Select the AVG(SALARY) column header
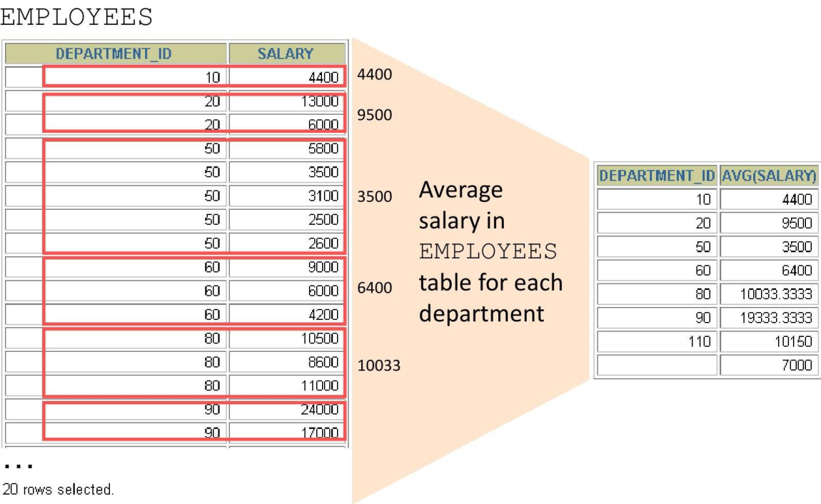This screenshot has height=504, width=821. click(x=769, y=176)
